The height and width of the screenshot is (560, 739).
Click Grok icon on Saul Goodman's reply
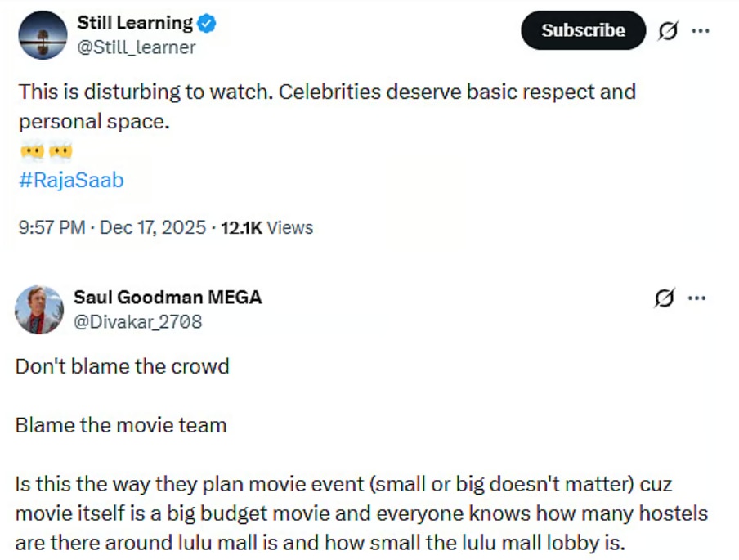coord(665,298)
